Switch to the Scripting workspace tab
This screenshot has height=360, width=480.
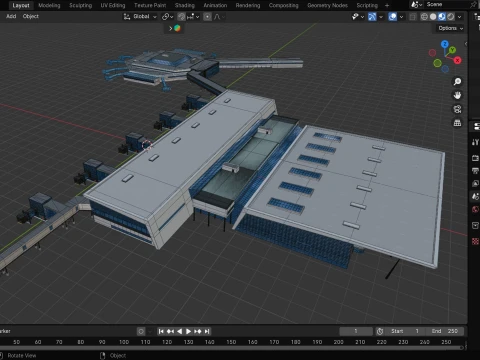click(x=367, y=5)
